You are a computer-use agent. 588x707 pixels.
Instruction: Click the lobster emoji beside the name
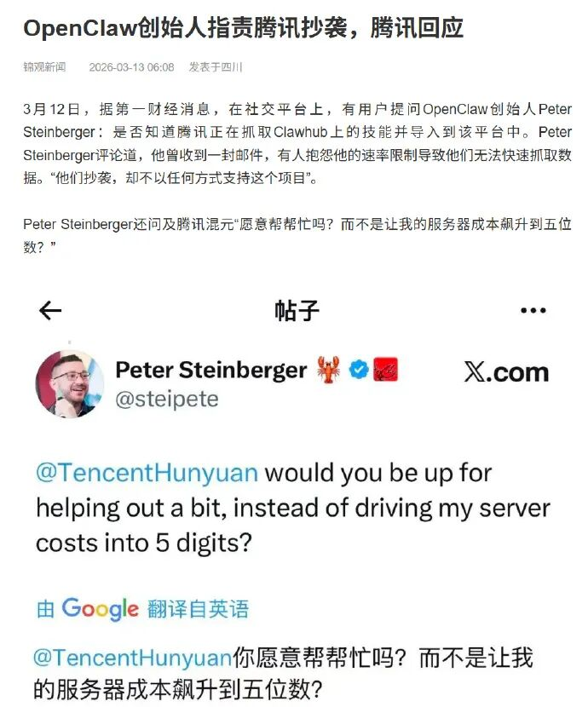point(328,370)
